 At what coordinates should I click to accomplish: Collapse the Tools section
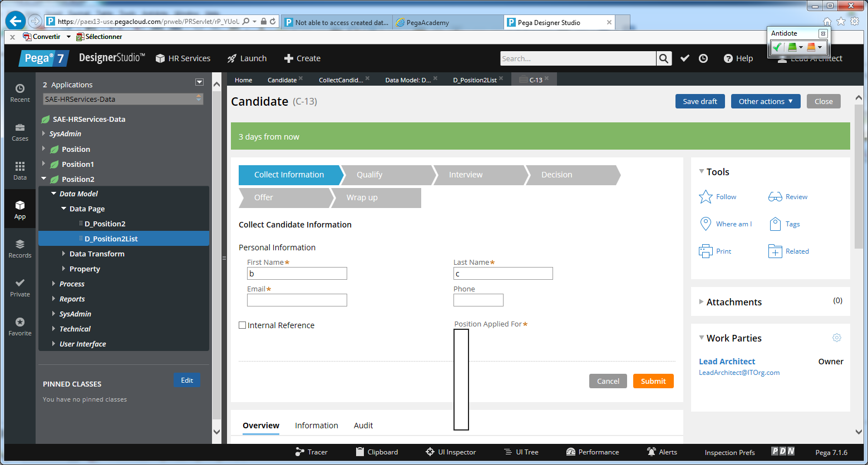click(701, 171)
